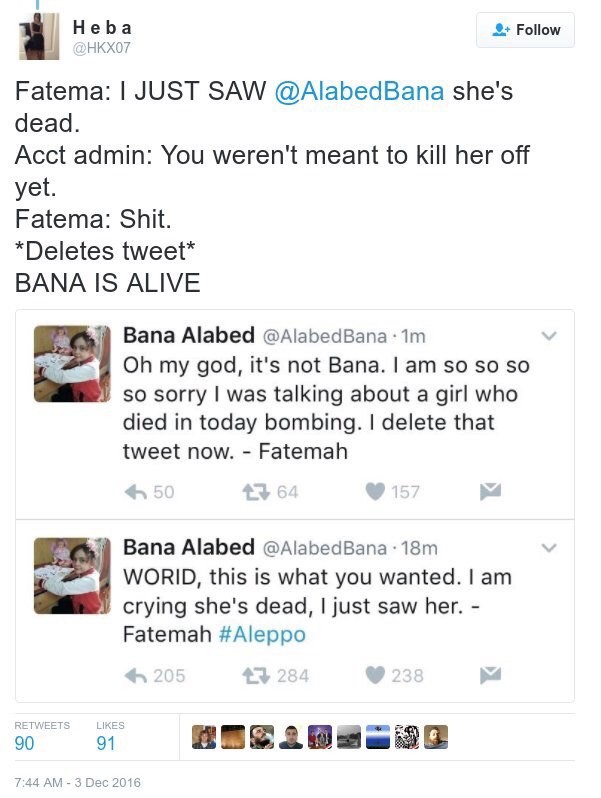Open dropdown arrow on the 1m tweet
Screen dimensions: 601x798
pos(548,336)
